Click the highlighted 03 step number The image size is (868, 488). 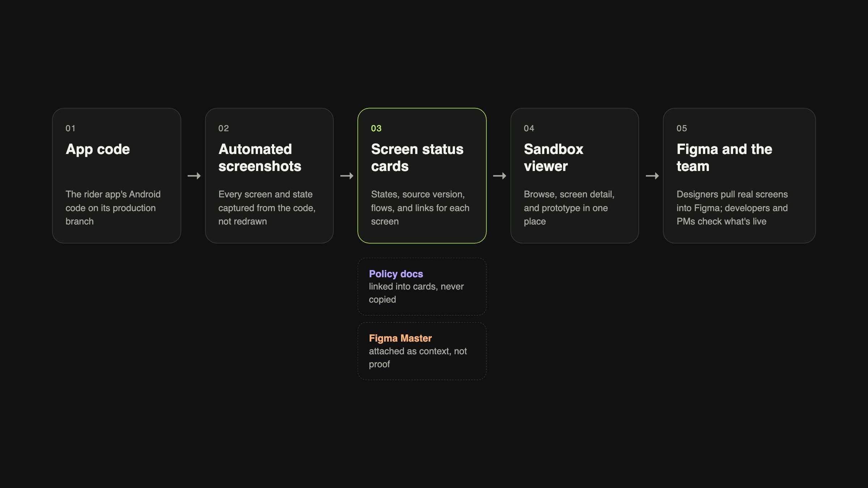pyautogui.click(x=376, y=128)
